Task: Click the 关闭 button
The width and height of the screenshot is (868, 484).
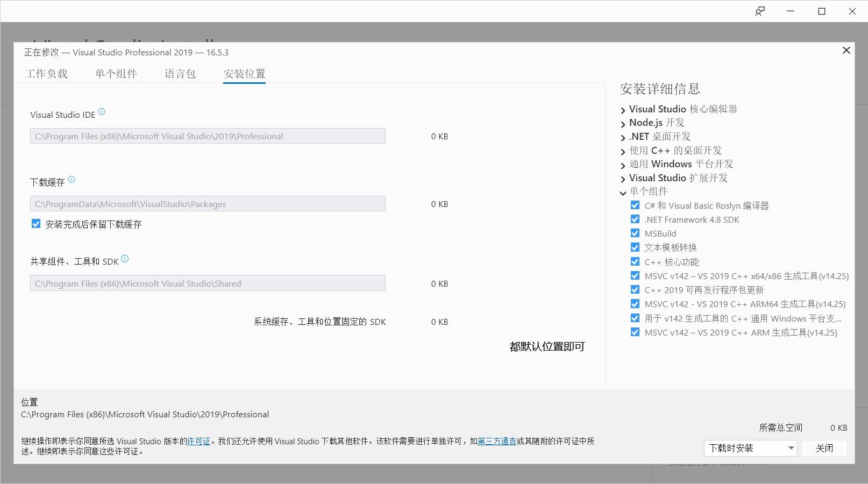Action: (824, 448)
